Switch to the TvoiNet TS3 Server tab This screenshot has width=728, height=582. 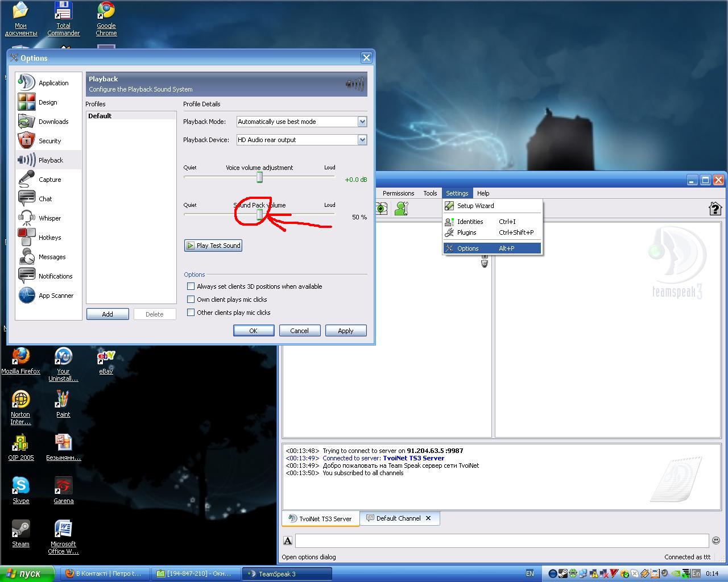click(321, 518)
